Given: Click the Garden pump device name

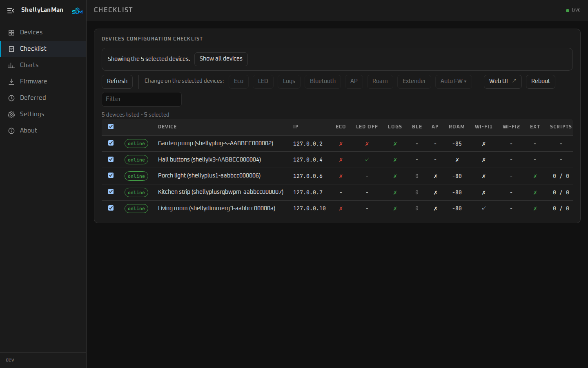Looking at the screenshot, I should pyautogui.click(x=216, y=143).
